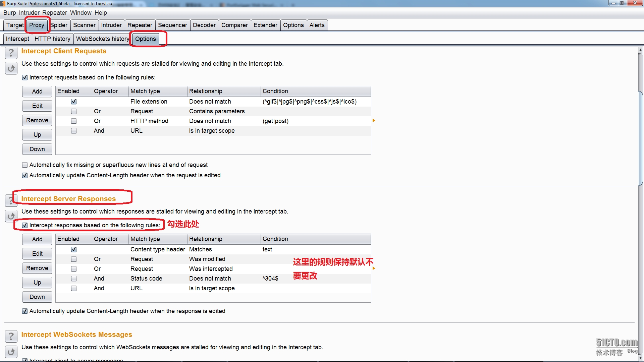This screenshot has height=362, width=644.
Task: Switch to the Target tab
Action: pyautogui.click(x=15, y=25)
